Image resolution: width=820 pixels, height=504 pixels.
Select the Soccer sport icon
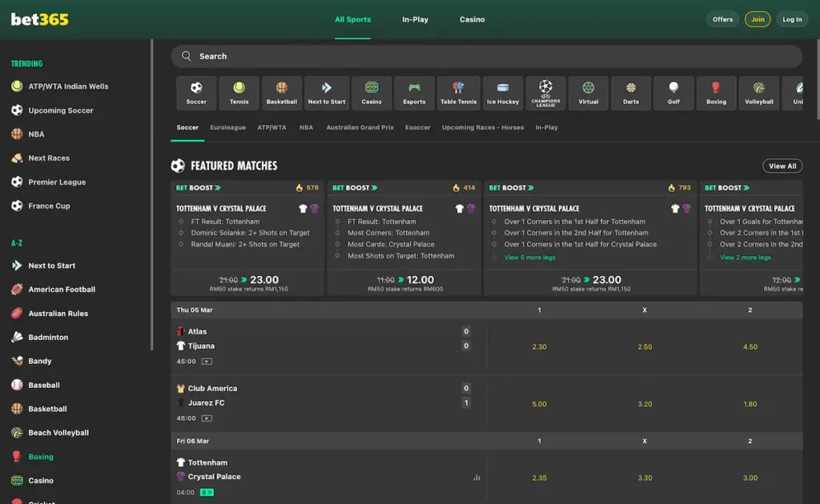point(196,92)
